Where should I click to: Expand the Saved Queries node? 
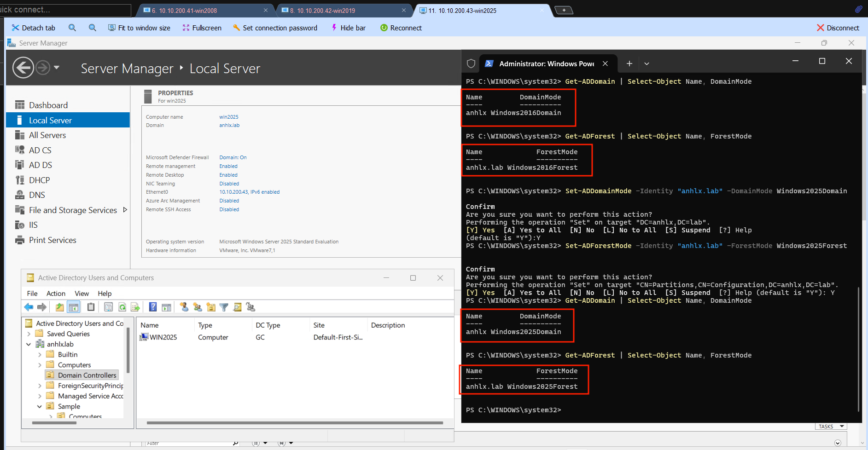coord(29,334)
